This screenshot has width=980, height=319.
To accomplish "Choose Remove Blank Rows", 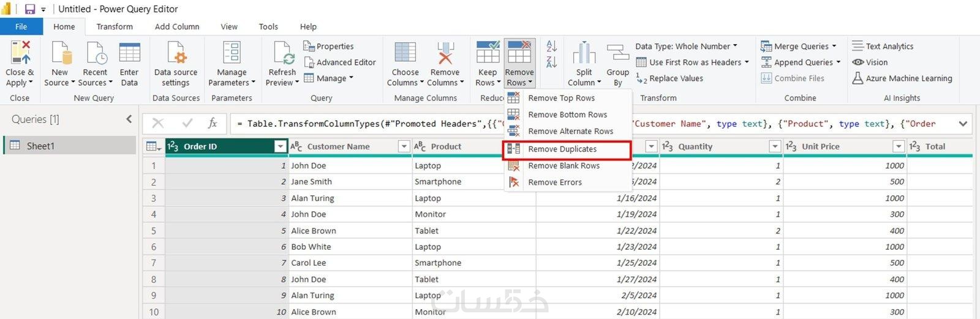I will tap(568, 166).
